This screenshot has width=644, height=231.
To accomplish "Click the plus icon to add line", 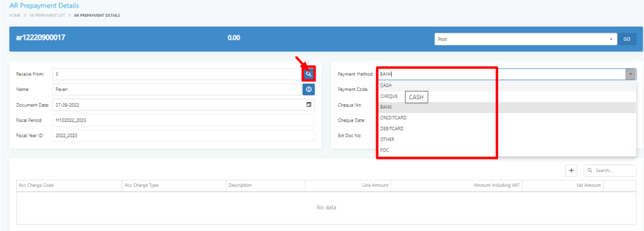I will click(571, 171).
